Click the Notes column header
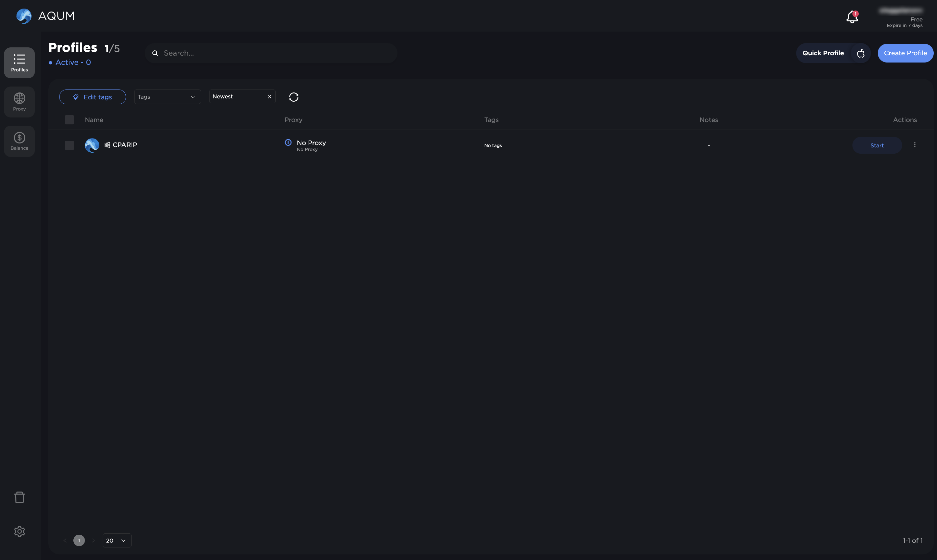This screenshot has width=937, height=560. [709, 120]
